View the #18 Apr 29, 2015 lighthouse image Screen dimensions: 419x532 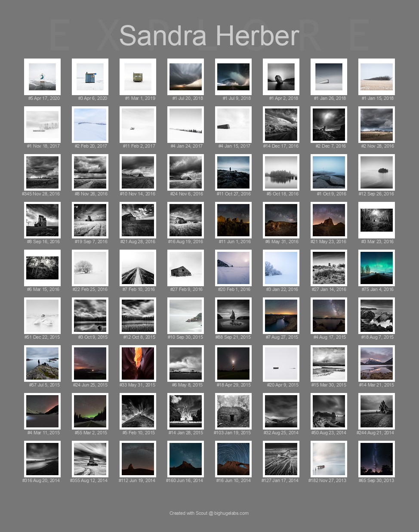[x=233, y=363]
